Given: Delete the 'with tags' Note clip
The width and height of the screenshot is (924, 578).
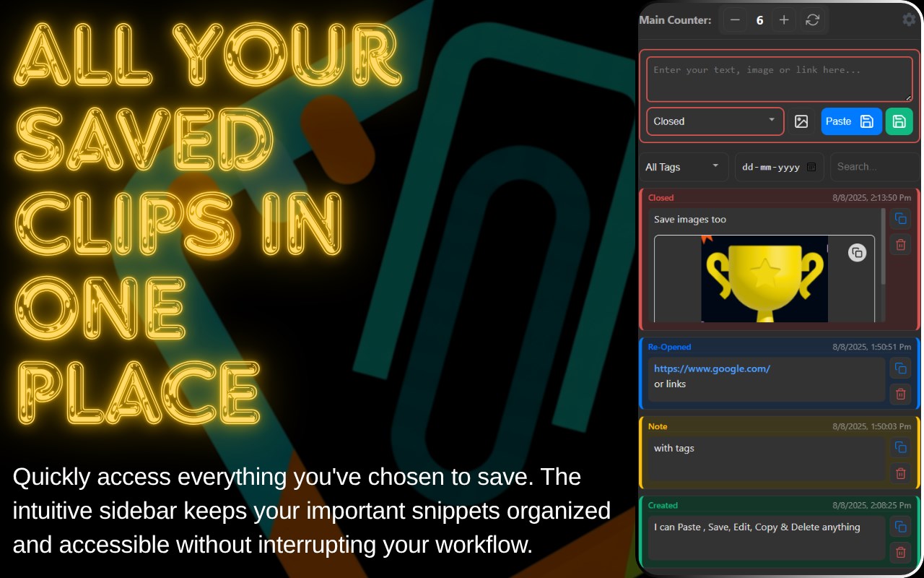Looking at the screenshot, I should (900, 473).
